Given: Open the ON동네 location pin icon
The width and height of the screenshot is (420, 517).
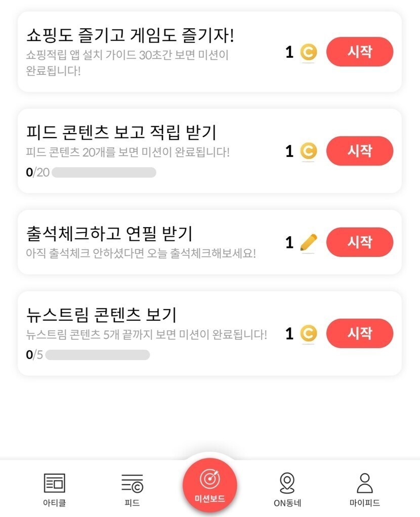Looking at the screenshot, I should click(x=287, y=483).
